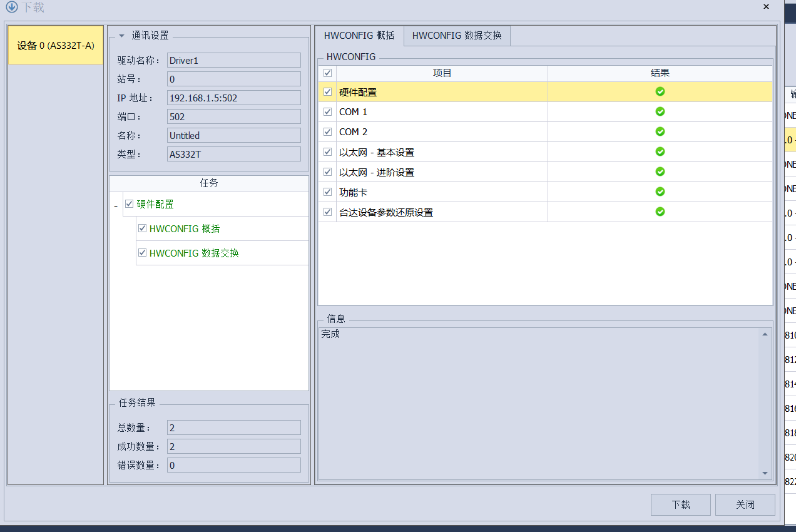
Task: Click the result icon for 以太网 - 基本设置
Action: (660, 151)
